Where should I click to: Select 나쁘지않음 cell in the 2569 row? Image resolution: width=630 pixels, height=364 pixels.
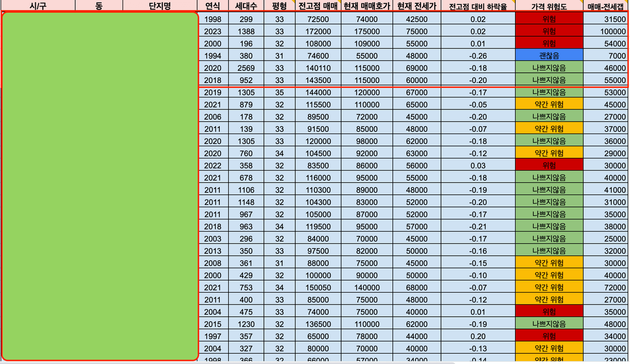(549, 68)
